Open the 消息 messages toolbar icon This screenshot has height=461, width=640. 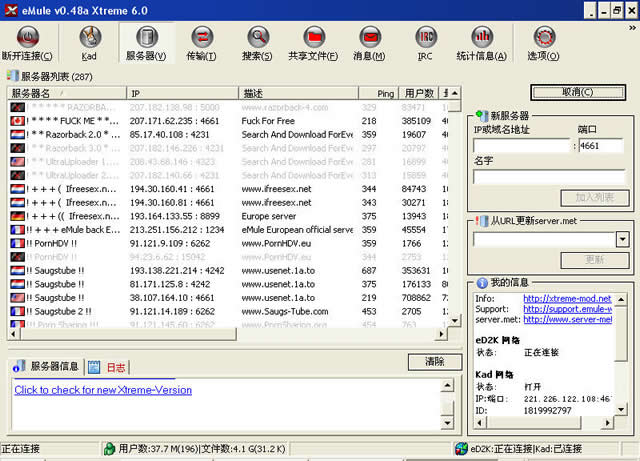pyautogui.click(x=370, y=37)
